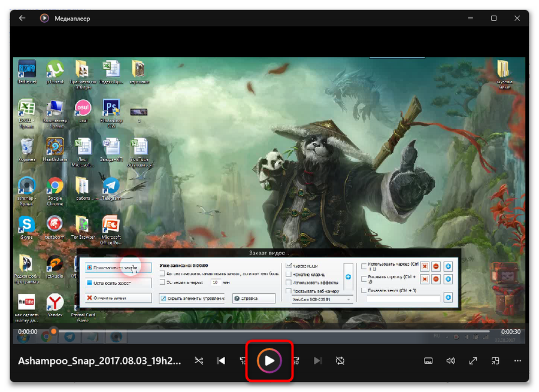The height and width of the screenshot is (392, 539).
Task: Toggle shuffle mode
Action: click(x=199, y=361)
